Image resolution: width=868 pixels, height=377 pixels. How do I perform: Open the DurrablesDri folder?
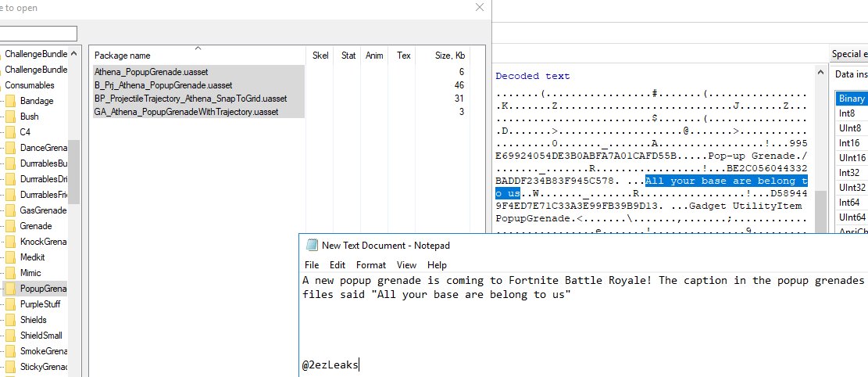coord(43,179)
